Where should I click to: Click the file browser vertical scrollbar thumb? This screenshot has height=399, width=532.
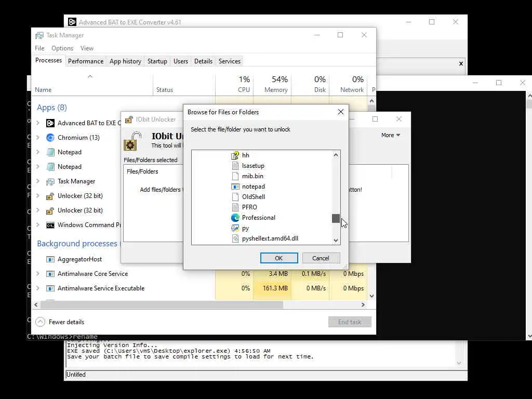pos(336,219)
